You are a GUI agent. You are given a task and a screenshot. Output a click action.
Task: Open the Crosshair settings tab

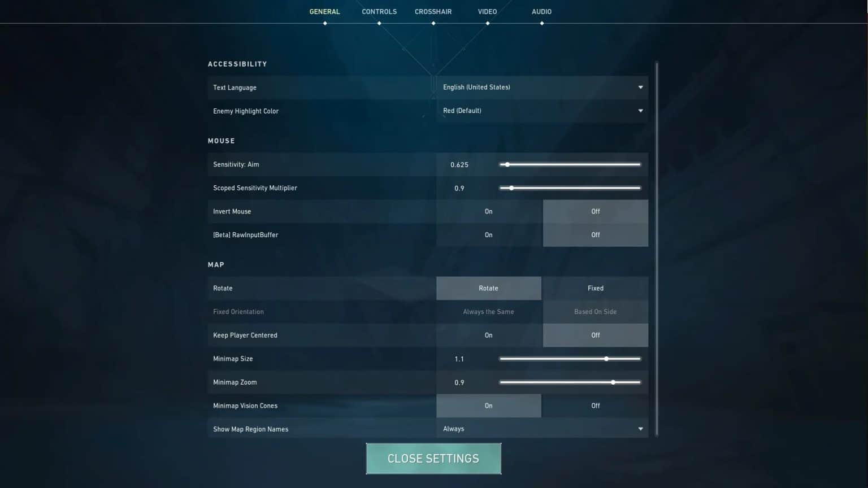tap(433, 11)
